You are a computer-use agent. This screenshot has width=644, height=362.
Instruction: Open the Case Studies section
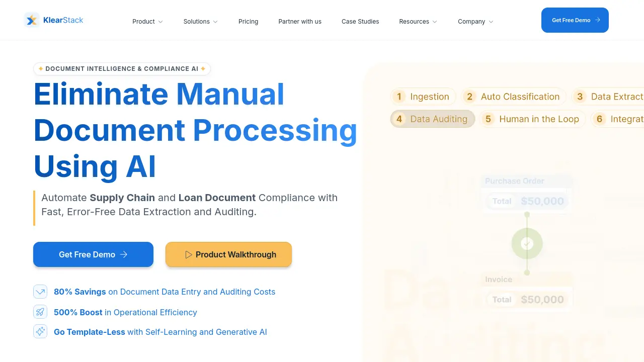click(x=360, y=22)
